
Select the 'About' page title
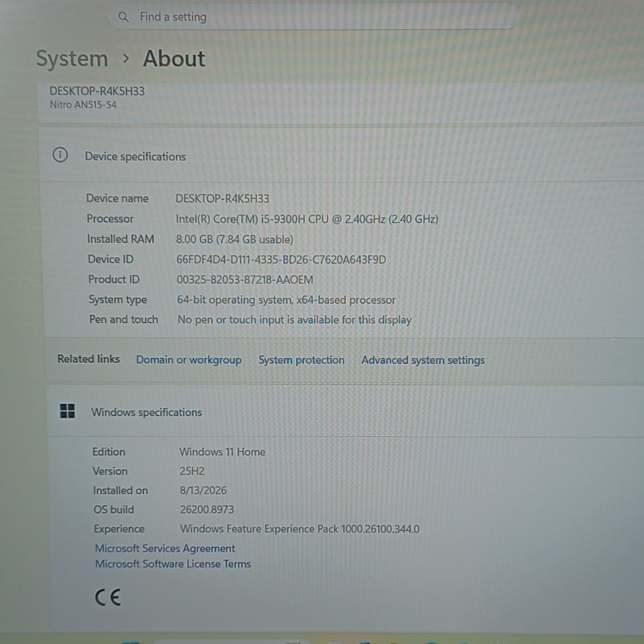[174, 58]
